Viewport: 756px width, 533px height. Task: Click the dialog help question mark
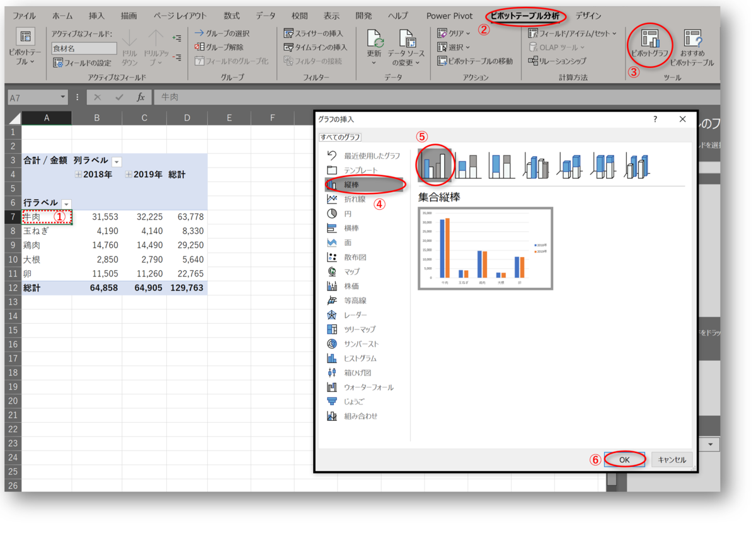pyautogui.click(x=655, y=119)
